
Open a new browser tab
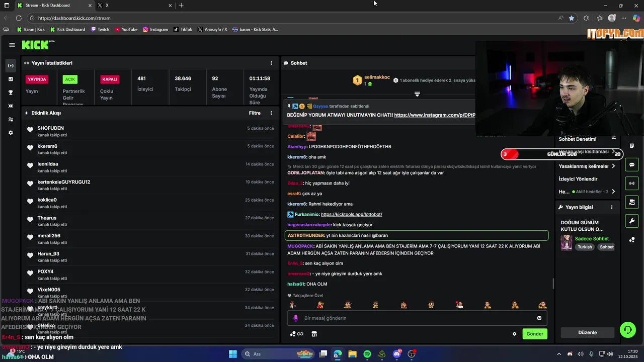pyautogui.click(x=181, y=6)
